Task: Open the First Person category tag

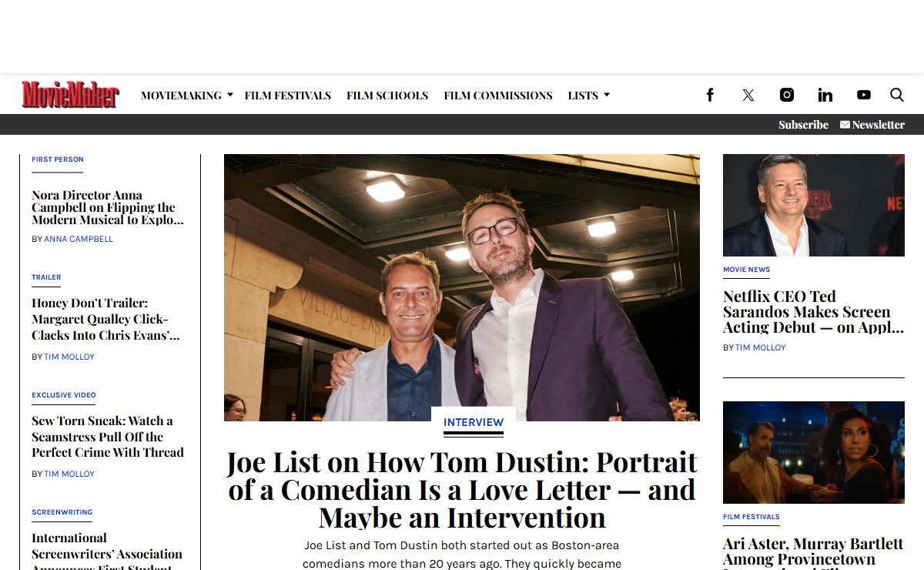Action: point(58,159)
